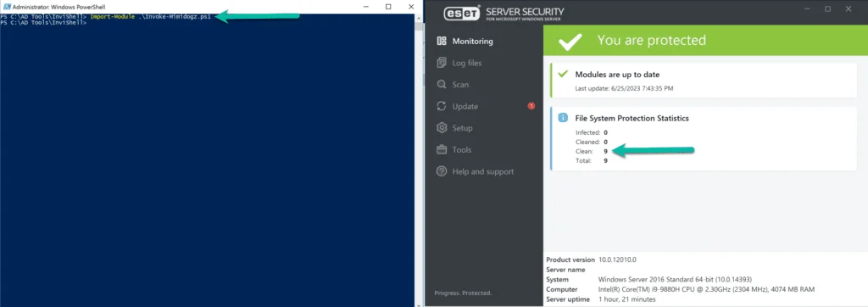868x307 pixels.
Task: Click the Last update timestamp text
Action: [x=625, y=88]
